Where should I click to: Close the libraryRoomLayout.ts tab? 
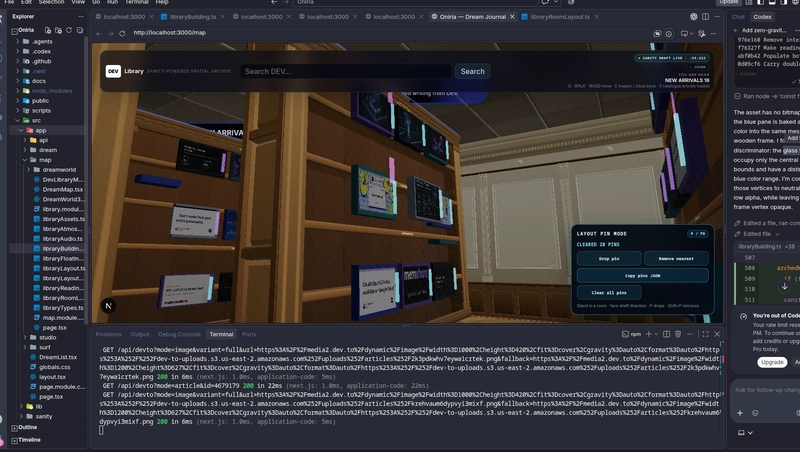[x=596, y=17]
